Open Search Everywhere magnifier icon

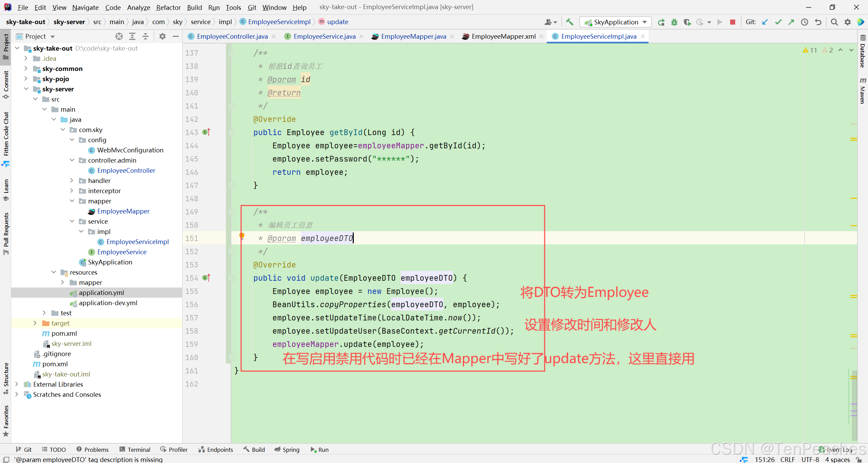coord(834,22)
